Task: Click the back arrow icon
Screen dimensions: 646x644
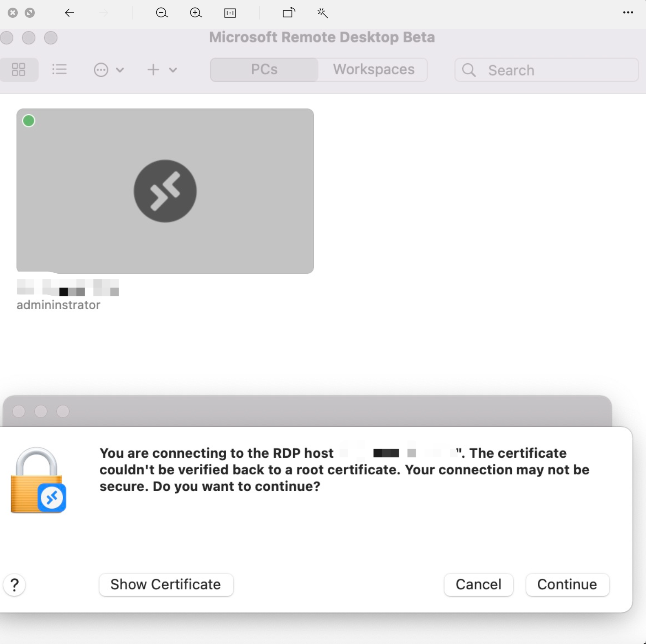Action: click(x=69, y=13)
